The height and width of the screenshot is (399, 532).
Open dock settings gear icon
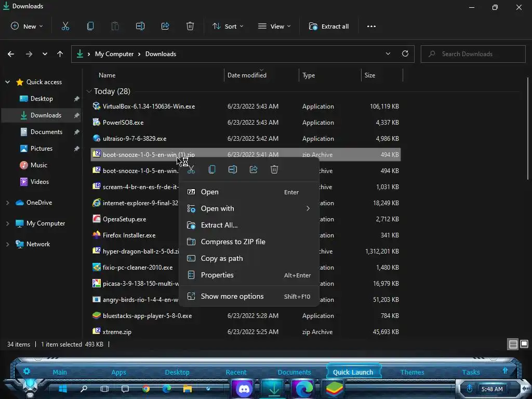pos(27,371)
